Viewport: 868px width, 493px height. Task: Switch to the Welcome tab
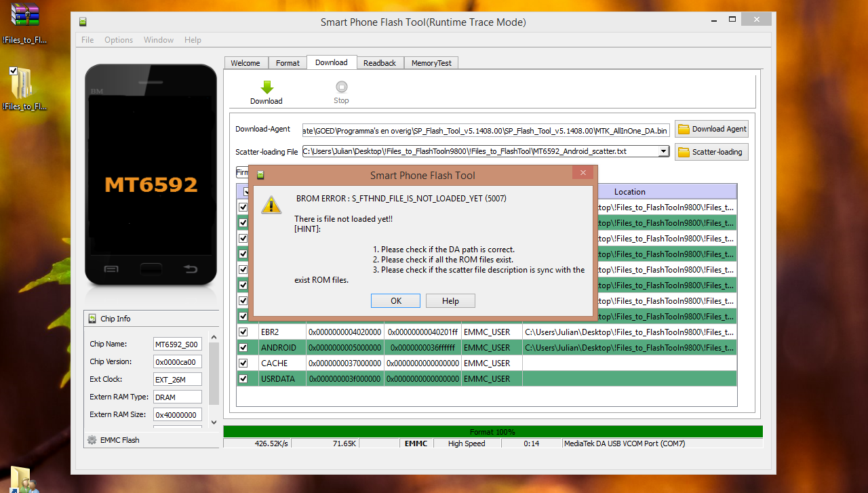[245, 63]
